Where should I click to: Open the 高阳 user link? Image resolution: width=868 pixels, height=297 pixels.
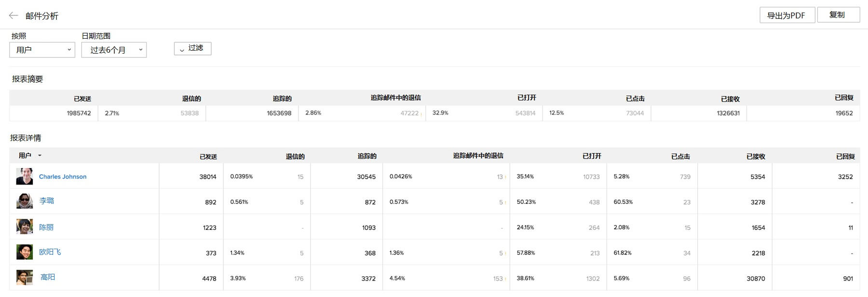click(48, 277)
